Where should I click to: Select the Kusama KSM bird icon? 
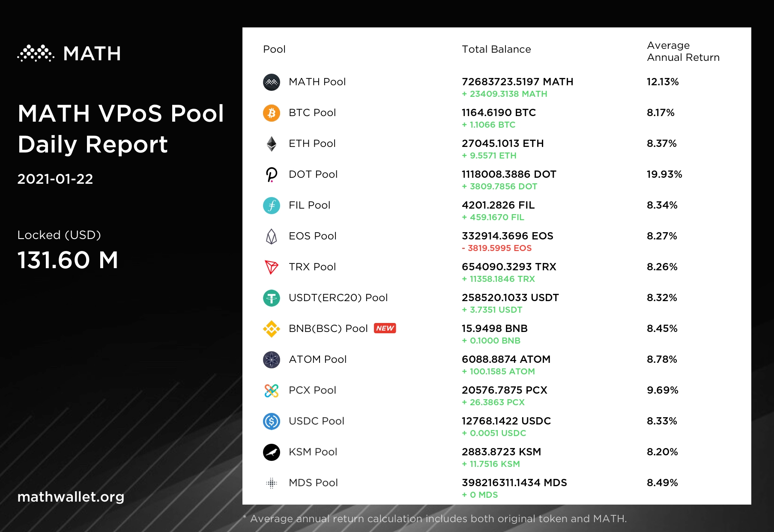coord(271,452)
